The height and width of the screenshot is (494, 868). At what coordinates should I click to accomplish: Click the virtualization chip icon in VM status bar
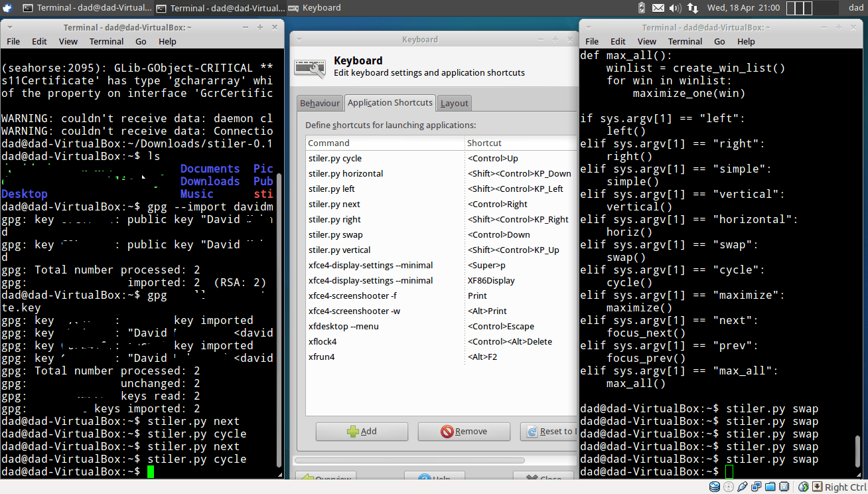pyautogui.click(x=784, y=487)
